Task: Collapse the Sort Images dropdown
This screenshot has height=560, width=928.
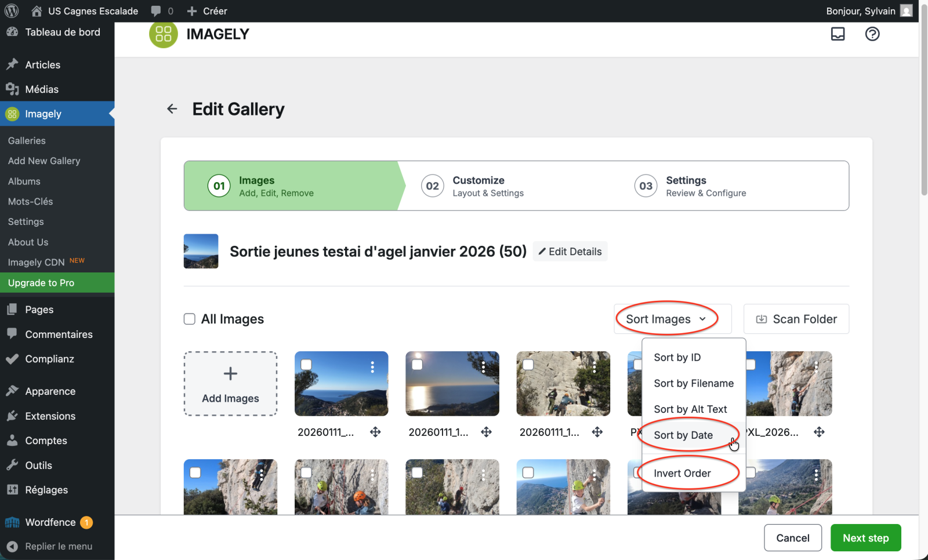Action: 666,319
